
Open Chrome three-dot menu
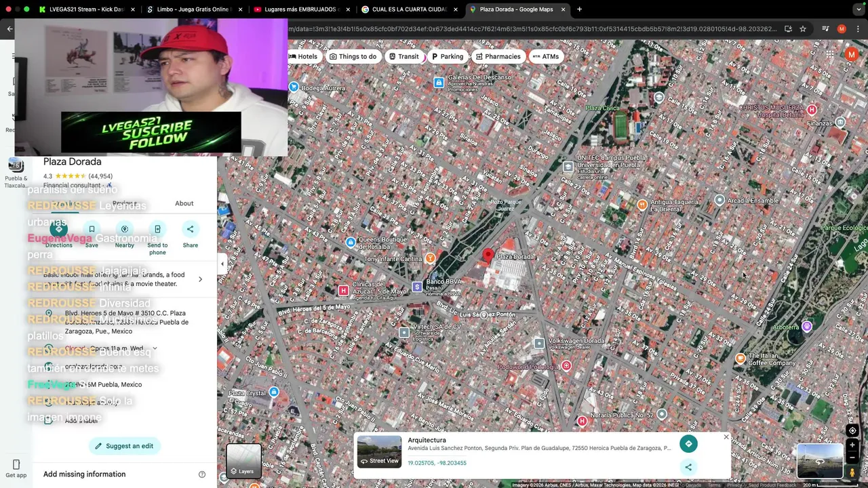(x=857, y=29)
